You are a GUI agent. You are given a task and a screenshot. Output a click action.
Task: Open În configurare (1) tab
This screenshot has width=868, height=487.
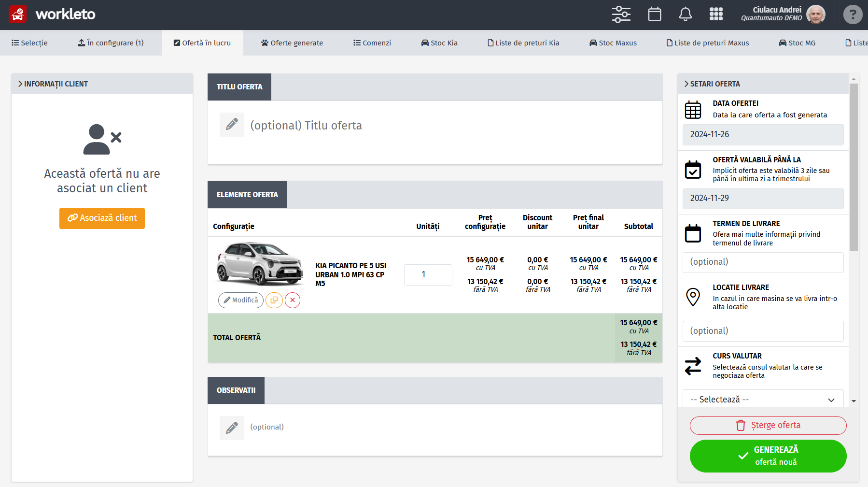coord(111,43)
